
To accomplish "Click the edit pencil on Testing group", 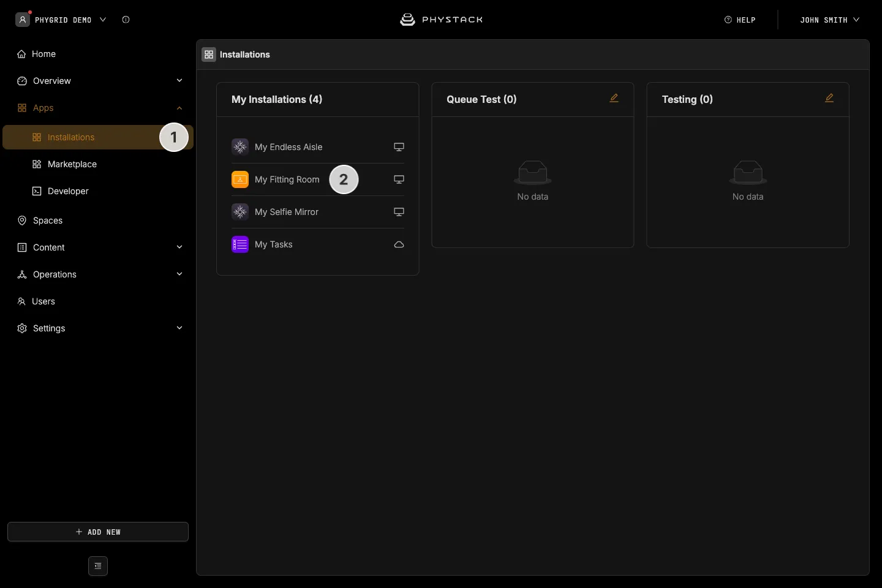I will point(829,98).
